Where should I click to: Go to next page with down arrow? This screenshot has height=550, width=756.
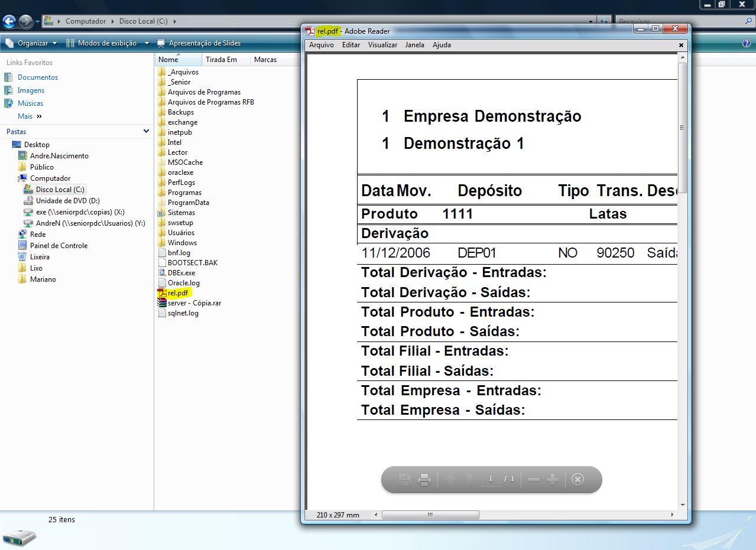[469, 480]
